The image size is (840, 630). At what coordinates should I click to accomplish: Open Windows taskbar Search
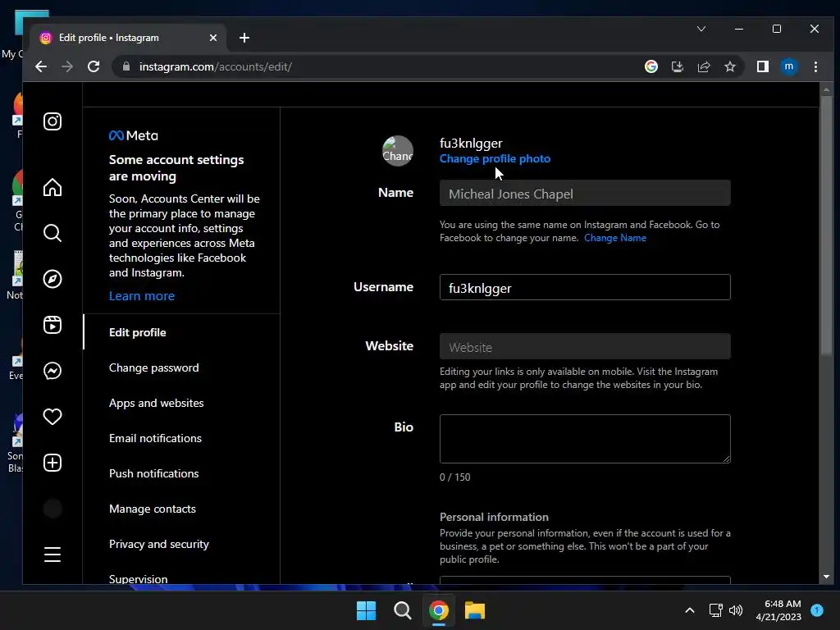coord(402,610)
